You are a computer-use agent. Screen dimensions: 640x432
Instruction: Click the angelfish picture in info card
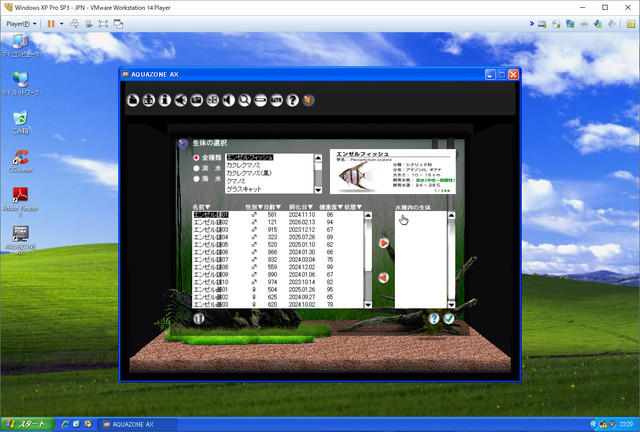point(356,177)
